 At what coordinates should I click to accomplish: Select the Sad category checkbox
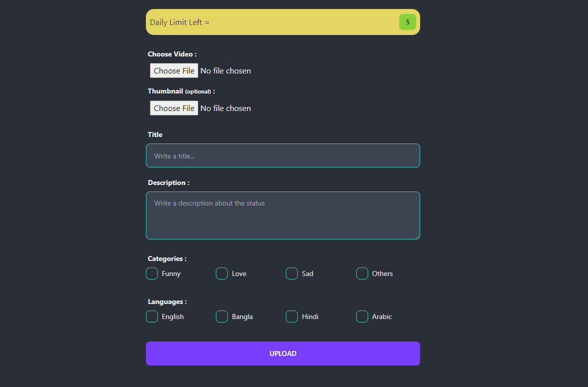pyautogui.click(x=292, y=273)
